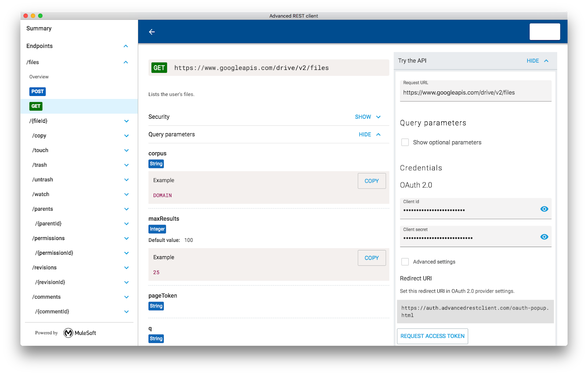Select the /revisions endpoint label

[x=44, y=268]
